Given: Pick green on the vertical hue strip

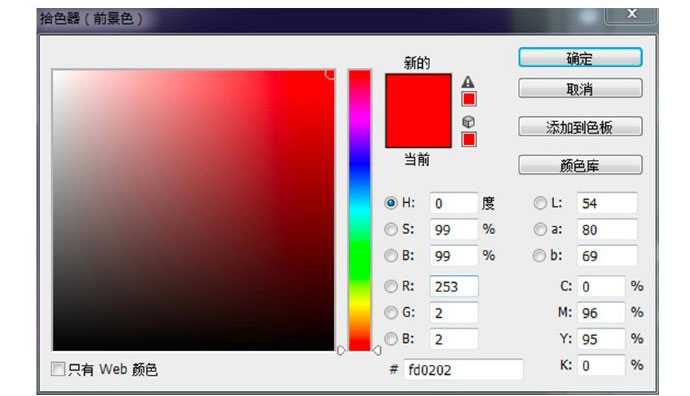Looking at the screenshot, I should pyautogui.click(x=360, y=263).
